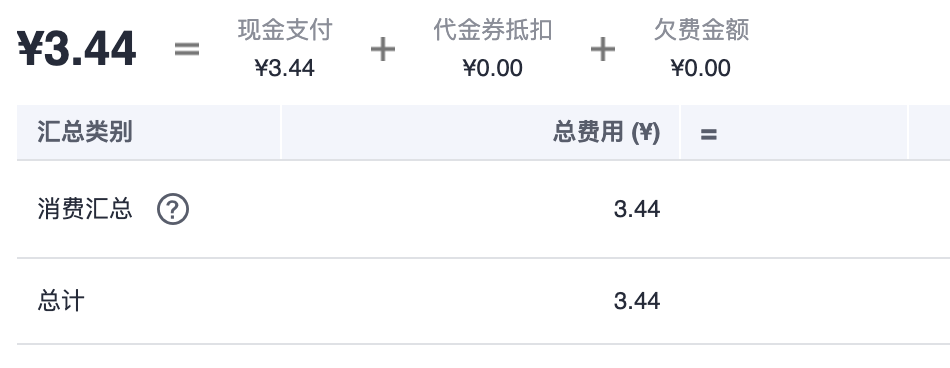Click the large equals sign after total
This screenshot has width=950, height=368.
[187, 49]
